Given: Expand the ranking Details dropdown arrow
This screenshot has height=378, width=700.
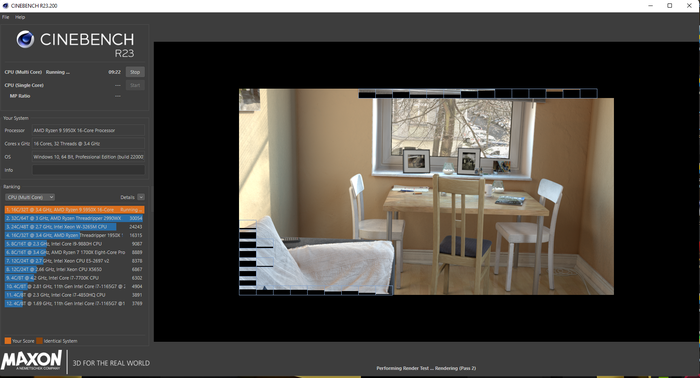Looking at the screenshot, I should [141, 197].
